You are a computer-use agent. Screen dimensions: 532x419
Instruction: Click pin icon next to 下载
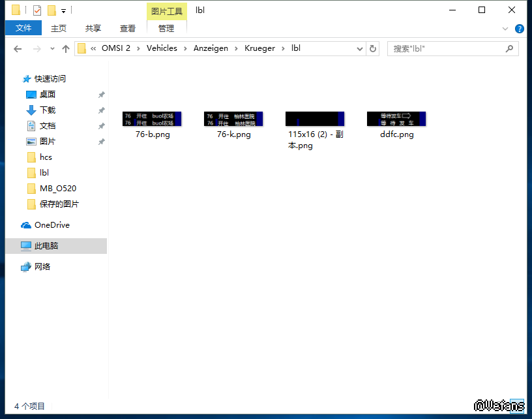[101, 110]
